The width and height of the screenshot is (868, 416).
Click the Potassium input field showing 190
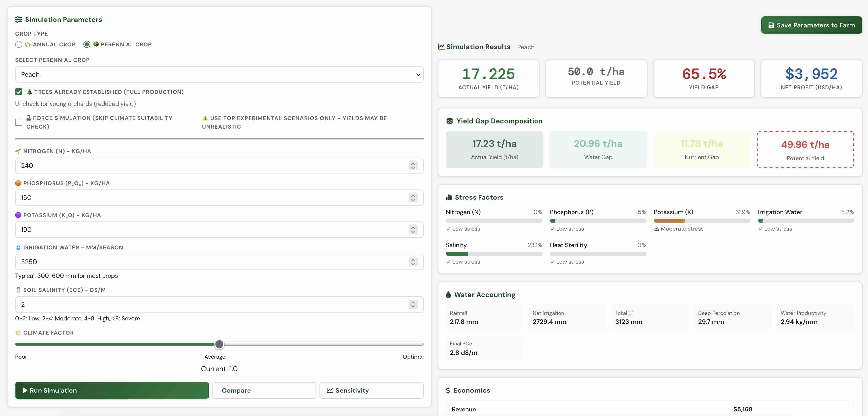pos(219,230)
